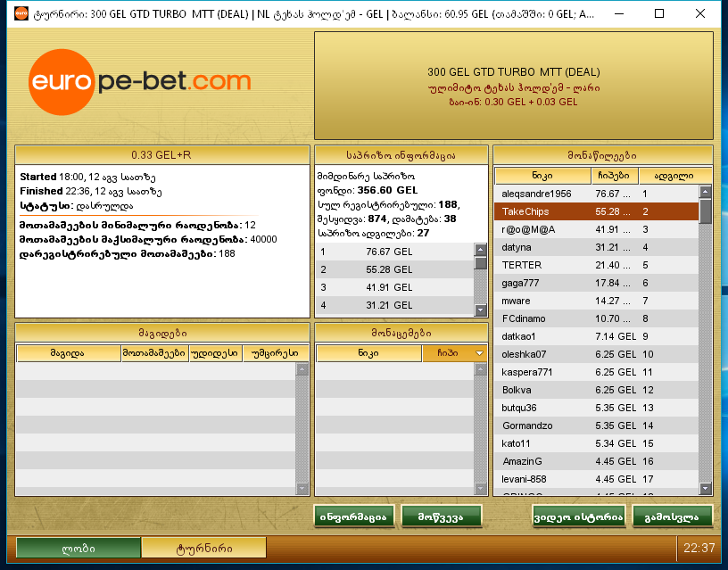The height and width of the screenshot is (570, 728).
Task: Select player gaga777 row
Action: click(596, 283)
